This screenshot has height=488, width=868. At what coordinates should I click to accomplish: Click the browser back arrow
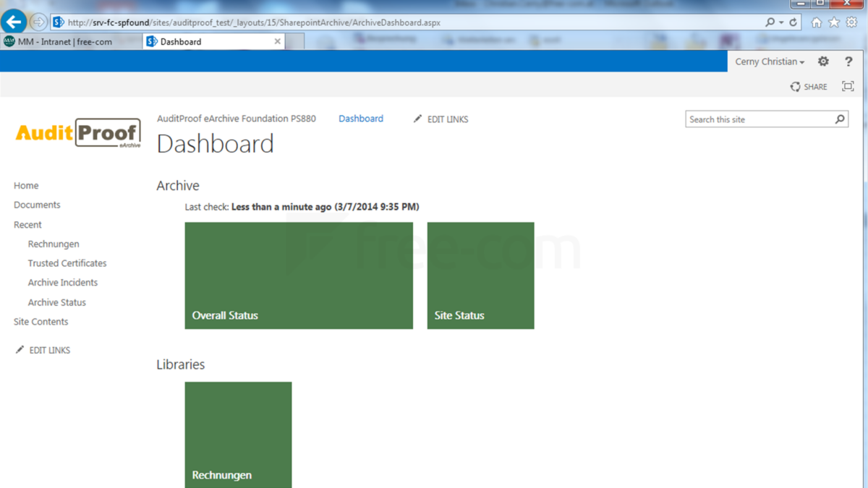click(x=14, y=21)
